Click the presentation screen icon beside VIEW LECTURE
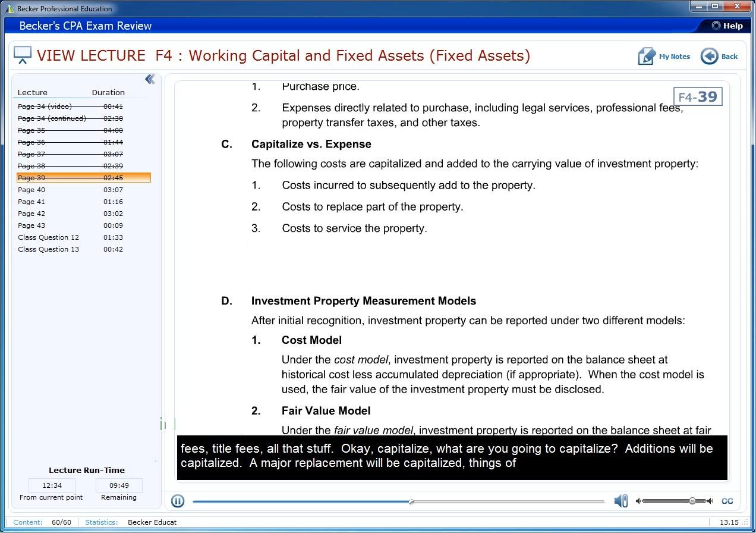Image resolution: width=756 pixels, height=533 pixels. [23, 55]
